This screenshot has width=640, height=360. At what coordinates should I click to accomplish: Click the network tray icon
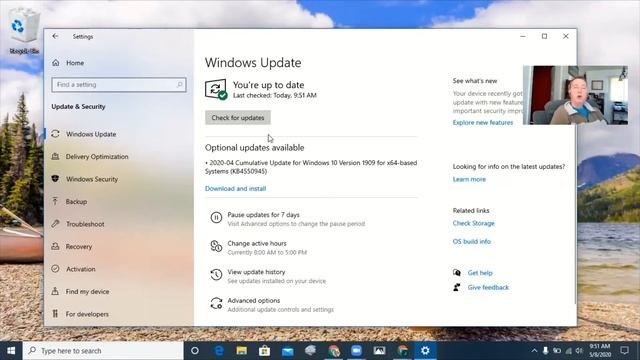point(568,351)
